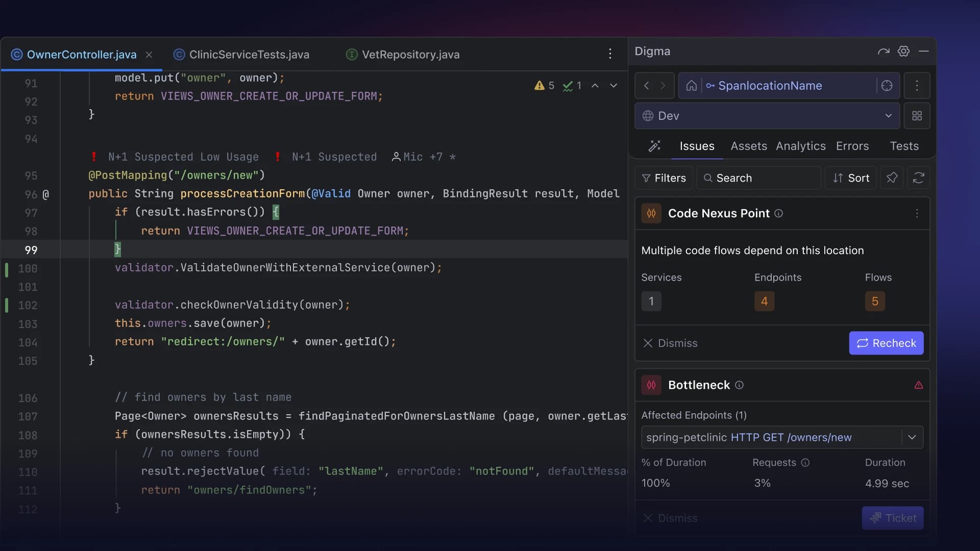The image size is (980, 551).
Task: Click the Code Nexus Point icon
Action: coord(651,214)
